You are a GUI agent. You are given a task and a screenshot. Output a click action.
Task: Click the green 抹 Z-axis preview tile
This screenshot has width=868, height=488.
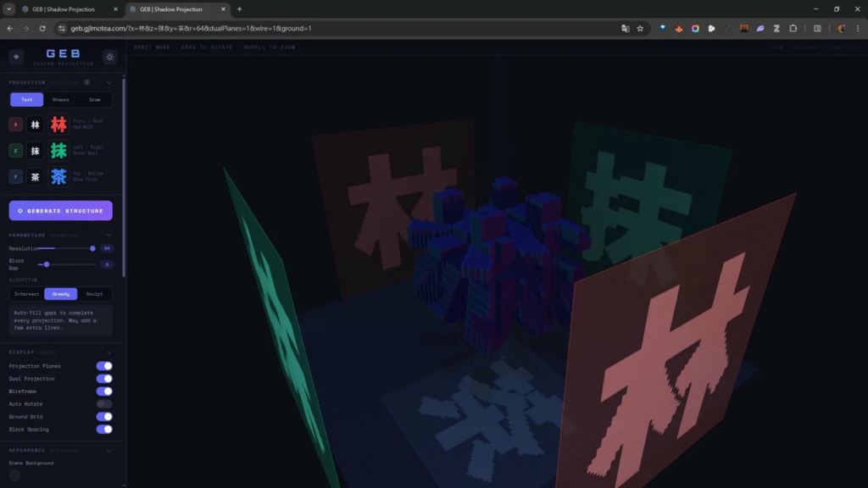pos(58,151)
